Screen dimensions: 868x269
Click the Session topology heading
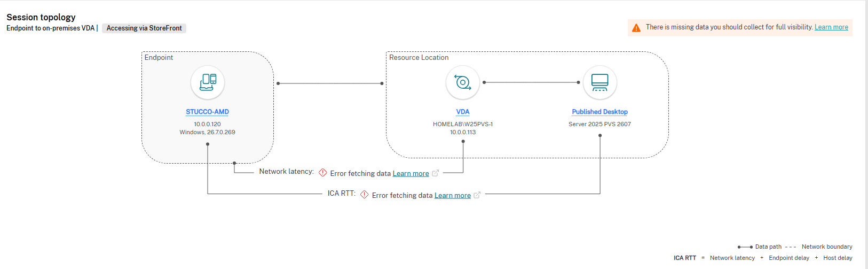pyautogui.click(x=41, y=17)
